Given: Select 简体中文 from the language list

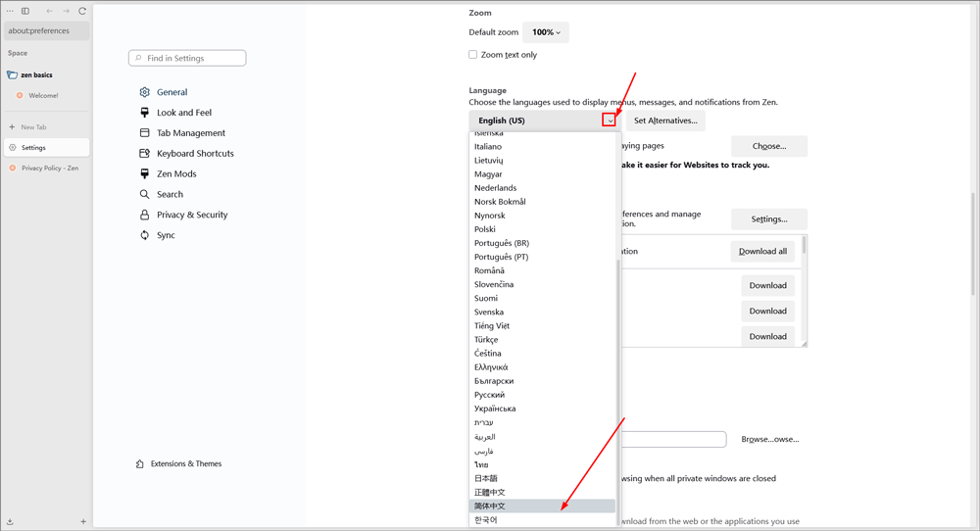Looking at the screenshot, I should pos(490,507).
